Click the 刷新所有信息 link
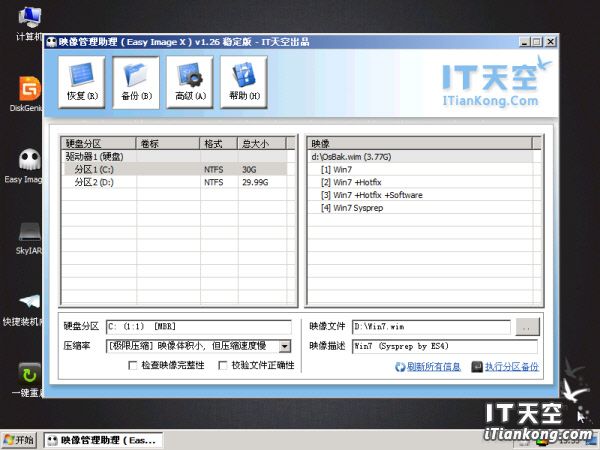Screen dimensions: 600x450 click(434, 367)
